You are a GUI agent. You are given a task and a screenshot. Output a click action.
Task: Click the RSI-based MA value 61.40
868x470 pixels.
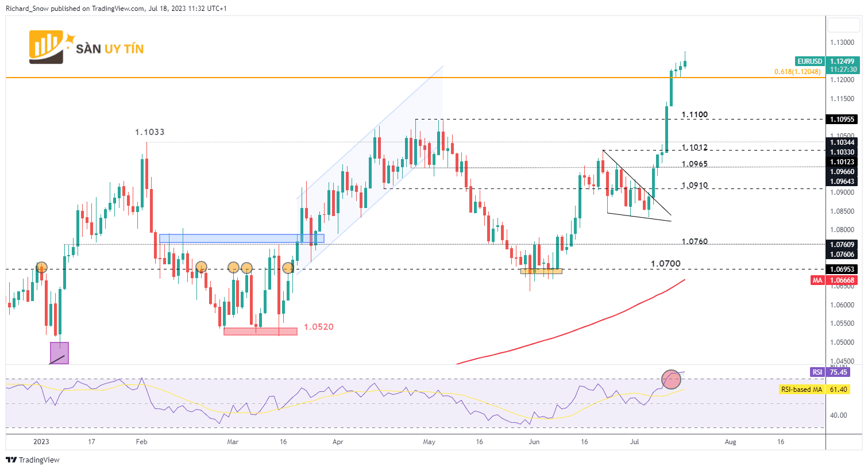[839, 390]
